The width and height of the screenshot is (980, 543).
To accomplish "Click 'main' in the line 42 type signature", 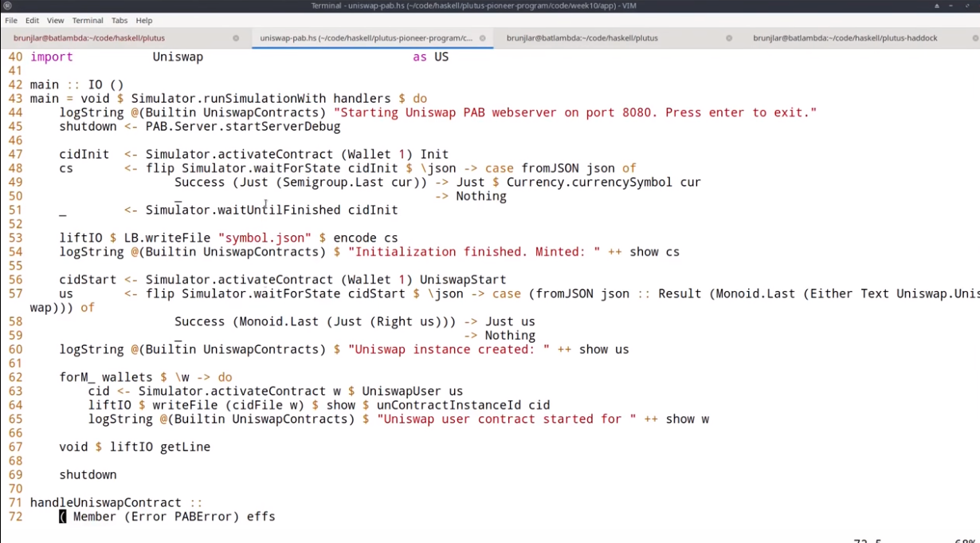I will [x=45, y=85].
